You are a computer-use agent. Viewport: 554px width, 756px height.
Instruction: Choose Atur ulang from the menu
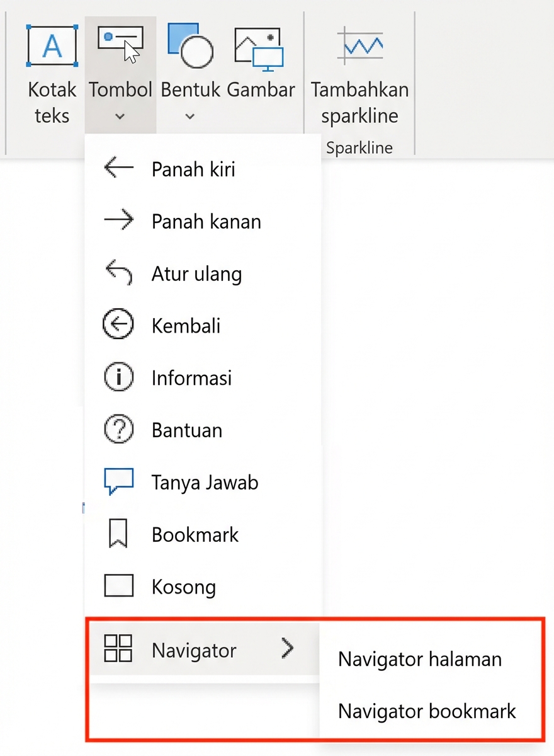196,273
